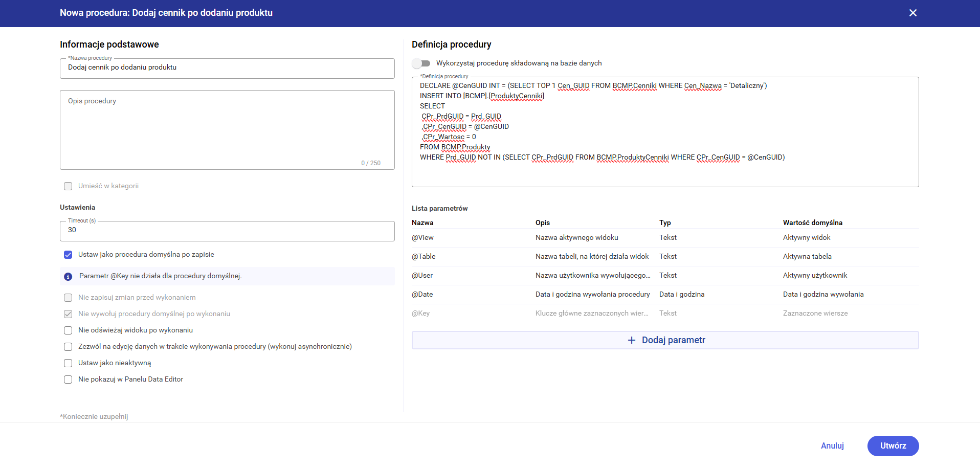Click plus icon in Dodaj parametr
The width and height of the screenshot is (980, 468).
631,341
